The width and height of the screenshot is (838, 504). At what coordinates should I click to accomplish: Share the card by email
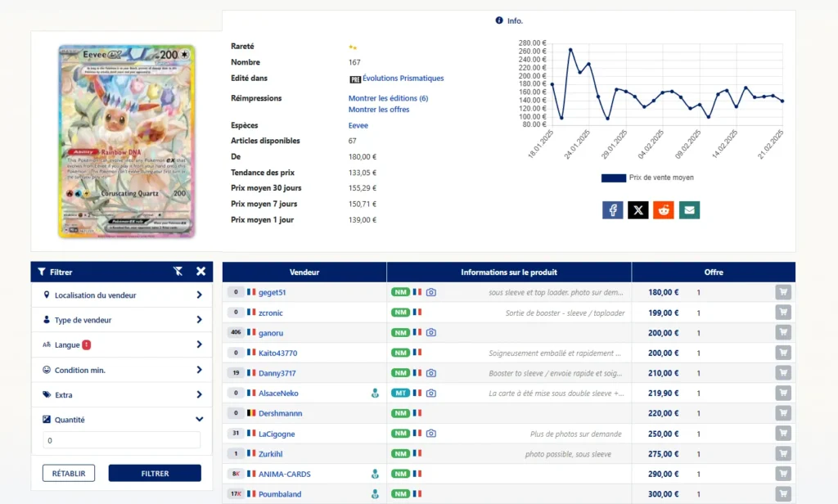click(x=689, y=210)
